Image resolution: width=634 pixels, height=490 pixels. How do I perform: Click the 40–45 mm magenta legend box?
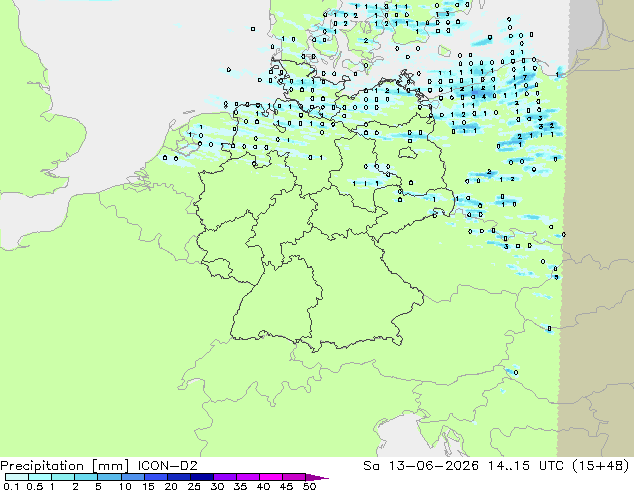[x=271, y=477]
